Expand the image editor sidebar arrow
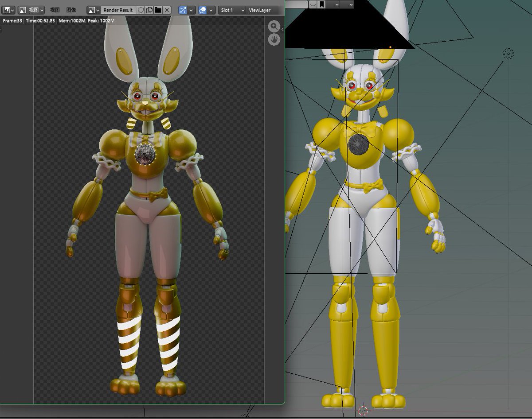 (283, 29)
